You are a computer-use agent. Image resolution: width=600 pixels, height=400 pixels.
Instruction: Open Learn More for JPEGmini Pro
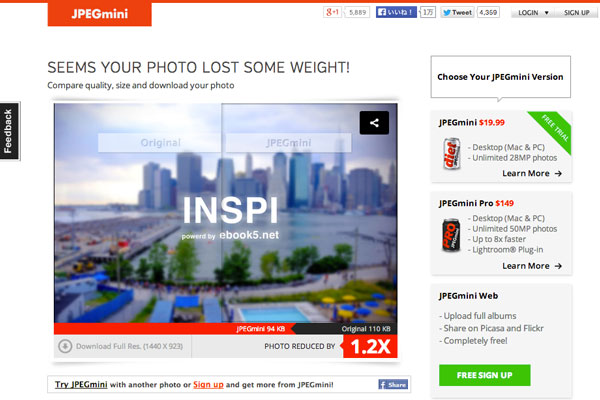[x=532, y=266]
